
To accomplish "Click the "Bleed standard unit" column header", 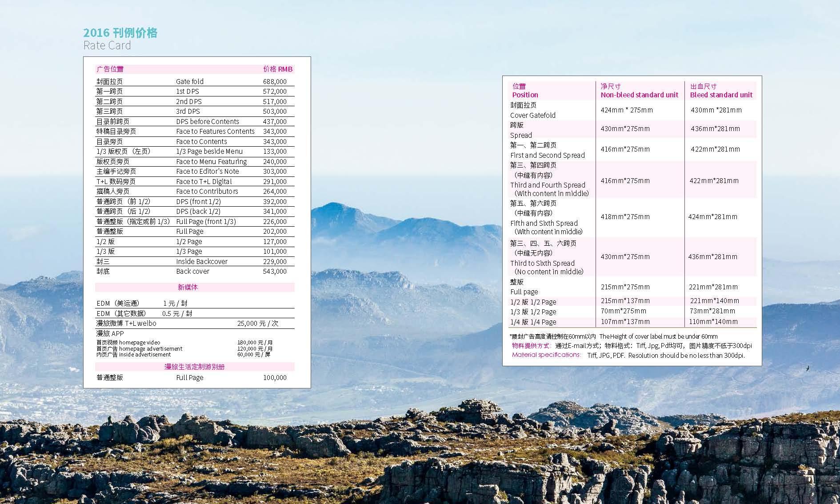I will [x=721, y=95].
